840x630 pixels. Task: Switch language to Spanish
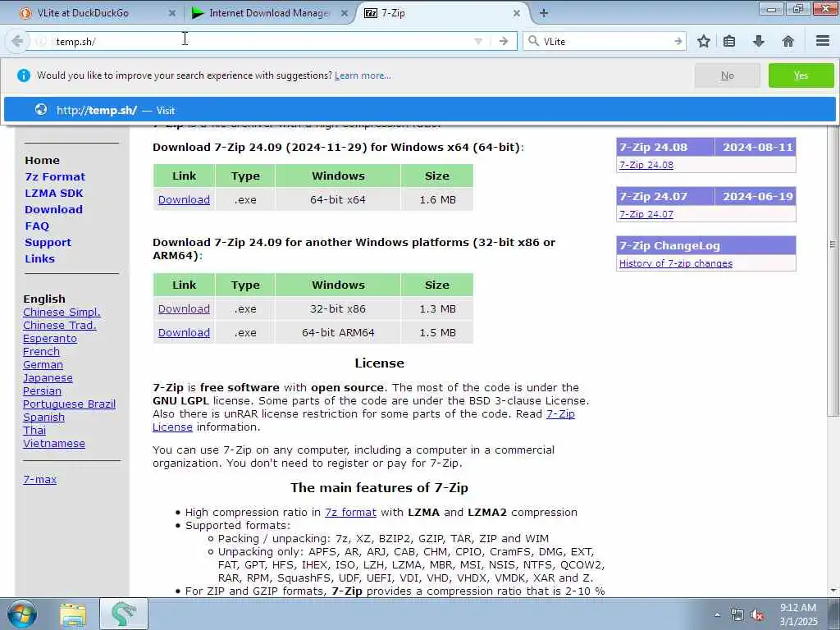point(44,418)
